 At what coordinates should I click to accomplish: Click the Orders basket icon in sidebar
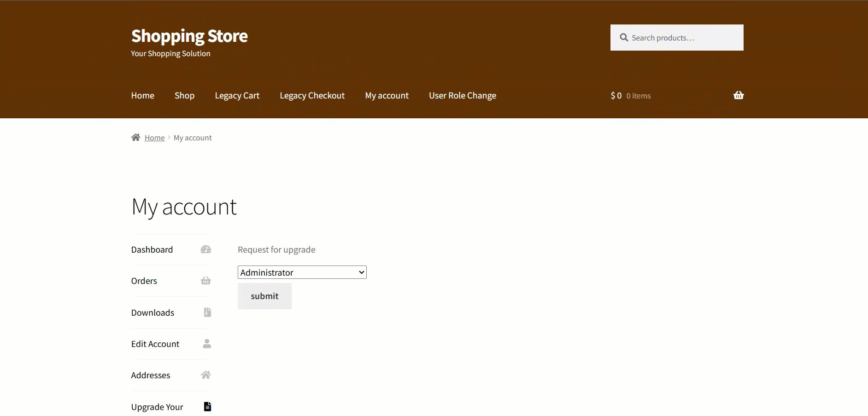click(206, 281)
